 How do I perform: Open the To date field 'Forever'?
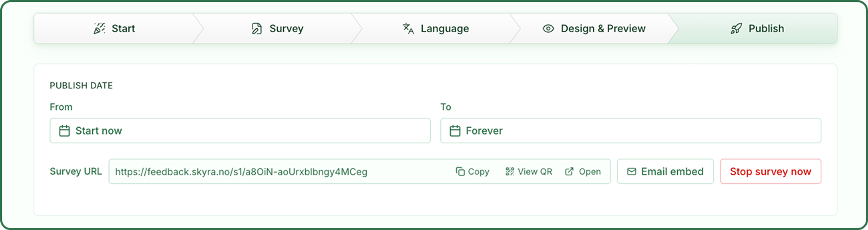(x=630, y=131)
